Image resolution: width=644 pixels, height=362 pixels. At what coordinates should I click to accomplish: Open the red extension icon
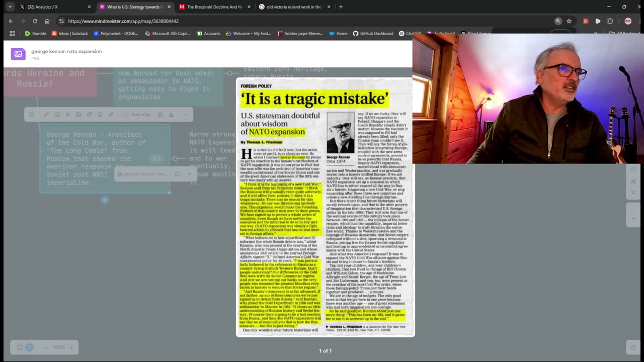click(x=586, y=21)
